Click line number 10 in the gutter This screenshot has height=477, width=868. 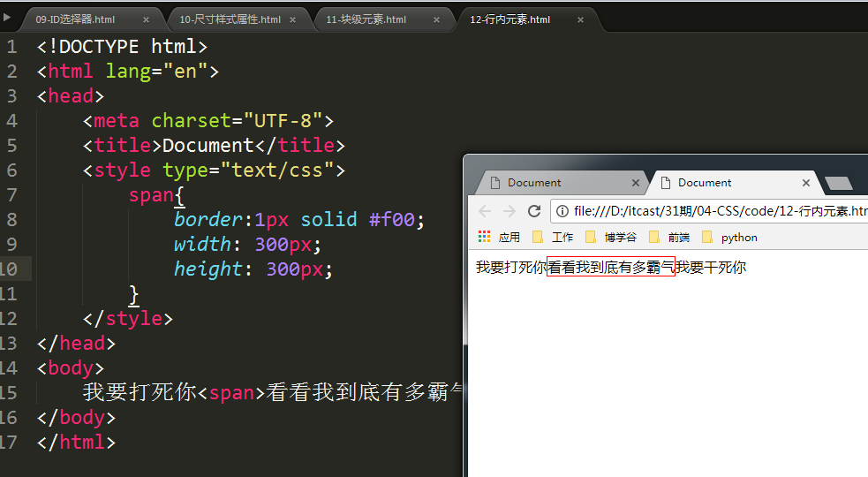pos(9,269)
